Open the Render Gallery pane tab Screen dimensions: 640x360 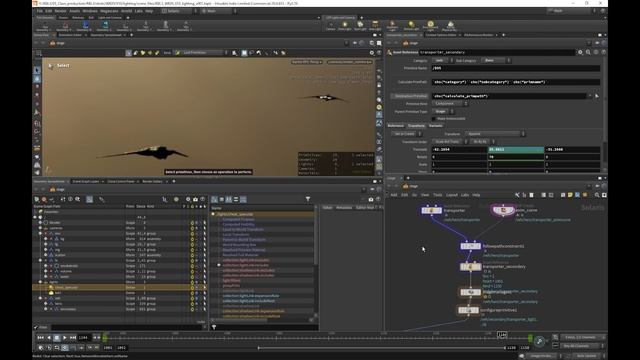coord(152,181)
